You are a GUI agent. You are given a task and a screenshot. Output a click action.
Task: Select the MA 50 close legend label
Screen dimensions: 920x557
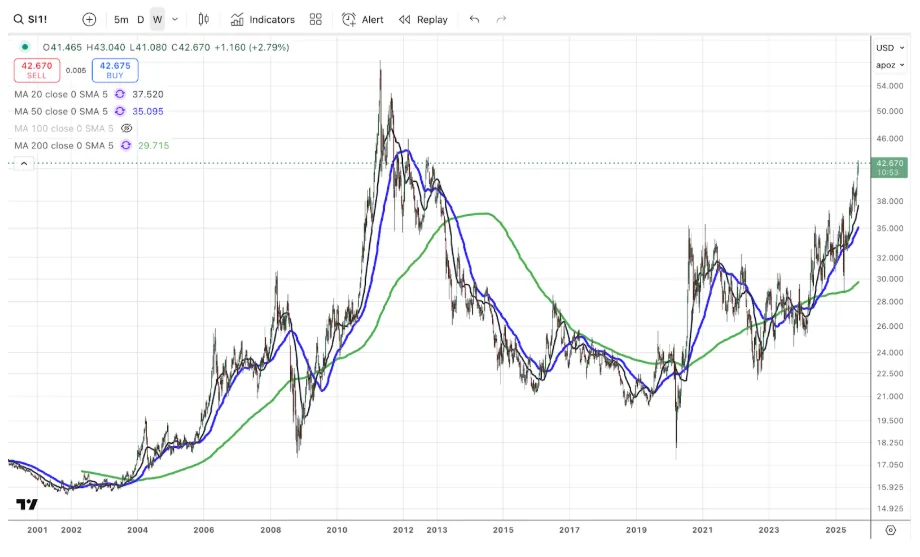coord(61,112)
